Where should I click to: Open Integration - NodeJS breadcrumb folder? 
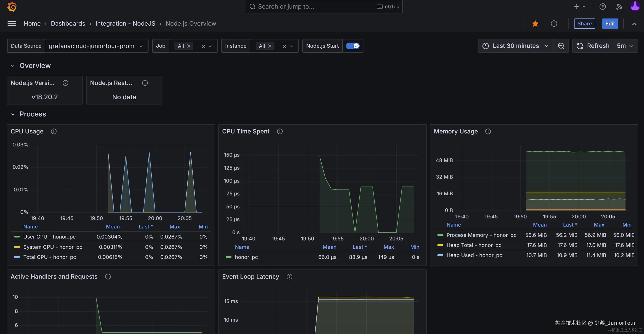coord(125,23)
